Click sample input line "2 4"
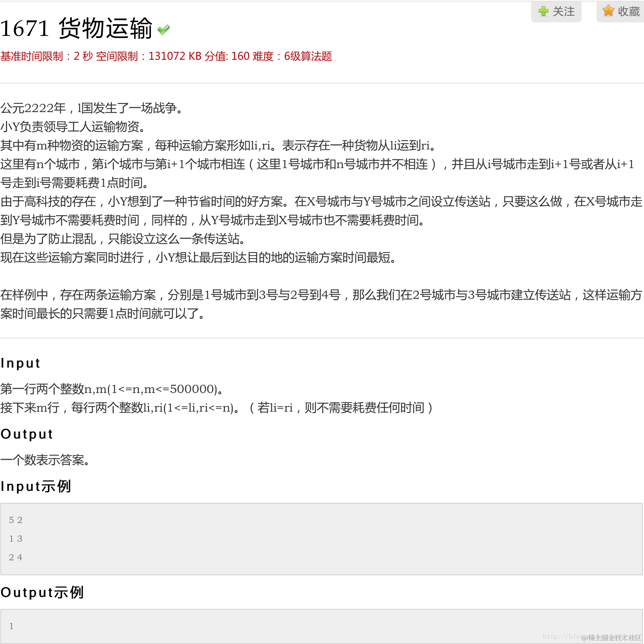The width and height of the screenshot is (644, 644). point(16,557)
